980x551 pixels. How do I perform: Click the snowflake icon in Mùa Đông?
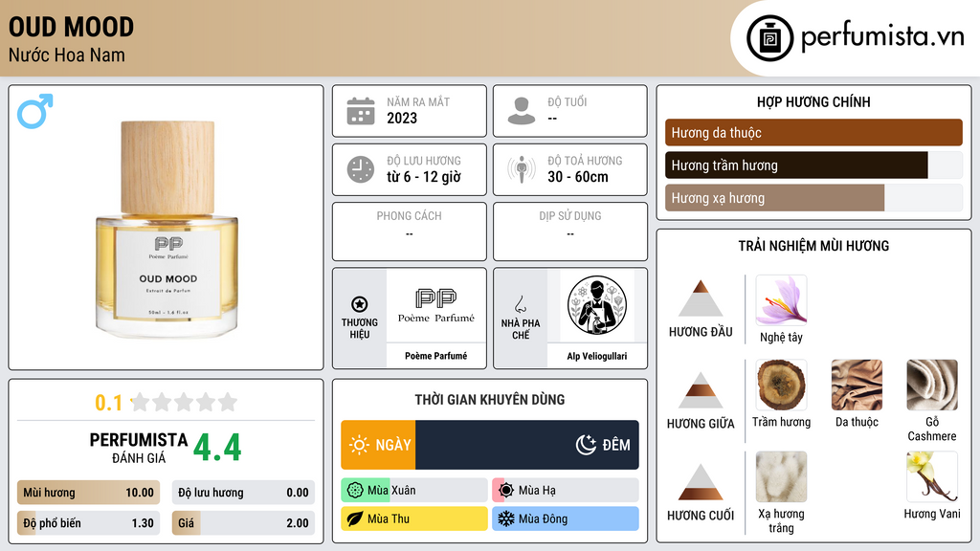506,518
